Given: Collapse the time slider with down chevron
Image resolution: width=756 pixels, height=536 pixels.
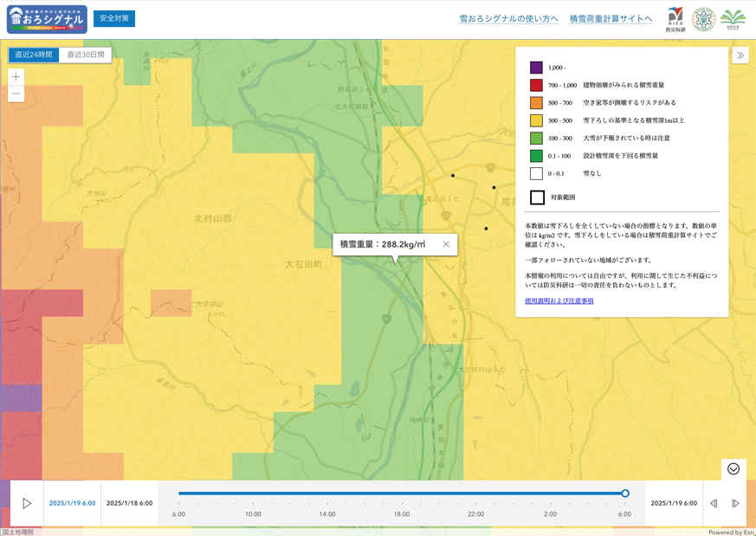Looking at the screenshot, I should click(733, 468).
